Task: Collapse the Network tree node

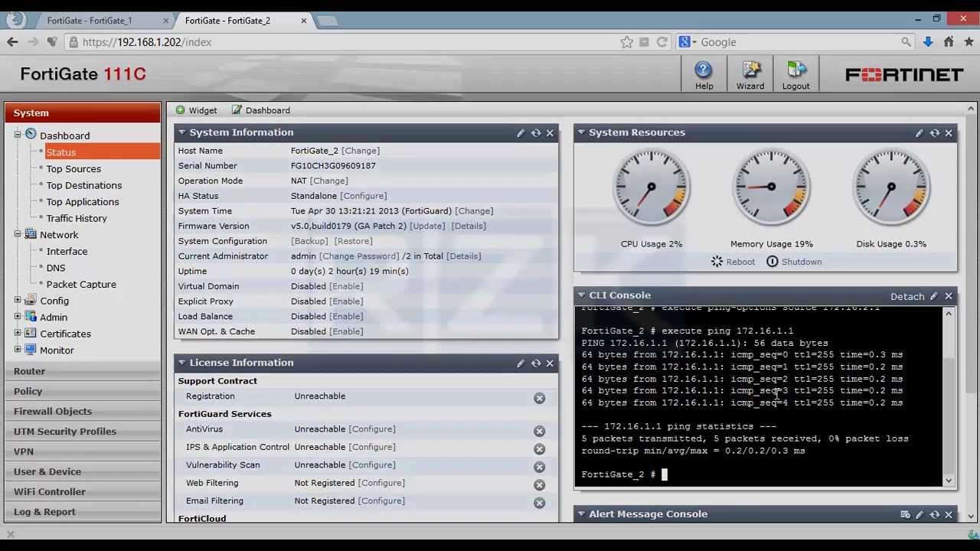Action: (18, 235)
